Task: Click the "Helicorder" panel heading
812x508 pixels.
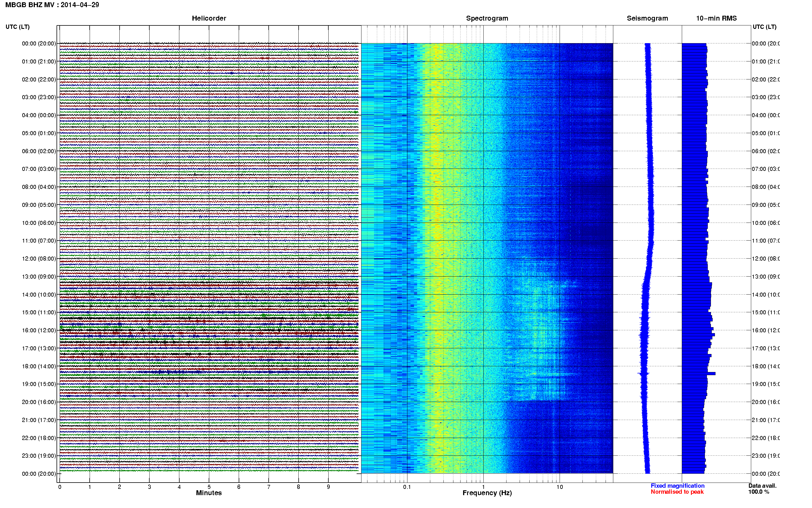Action: pyautogui.click(x=209, y=19)
